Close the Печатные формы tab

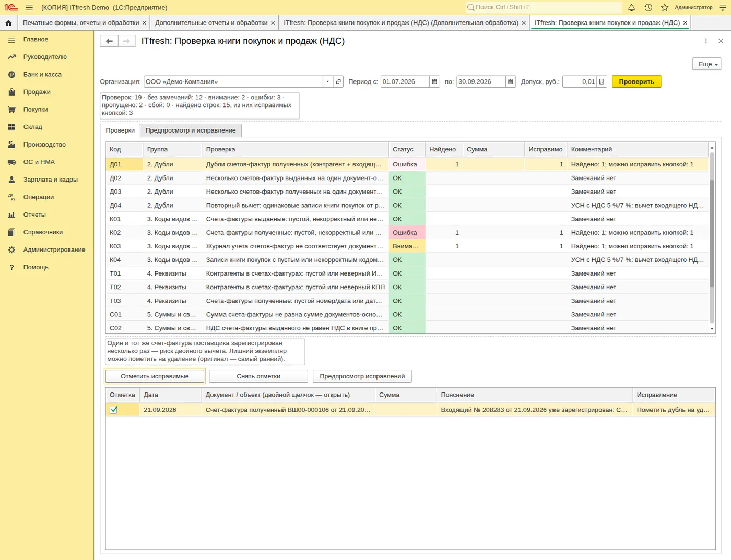[x=144, y=23]
